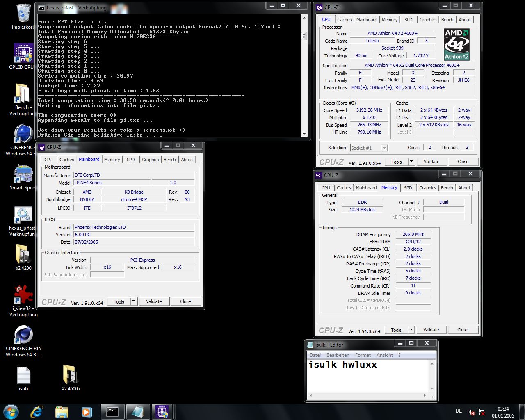Screen dimensions: 525x420
Task: Click the taskbar clock showing 03:34
Action: tap(503, 412)
